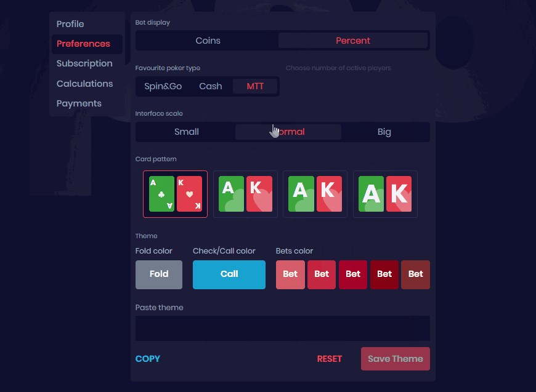The height and width of the screenshot is (392, 536).
Task: Set interface scale to Big
Action: pos(384,132)
